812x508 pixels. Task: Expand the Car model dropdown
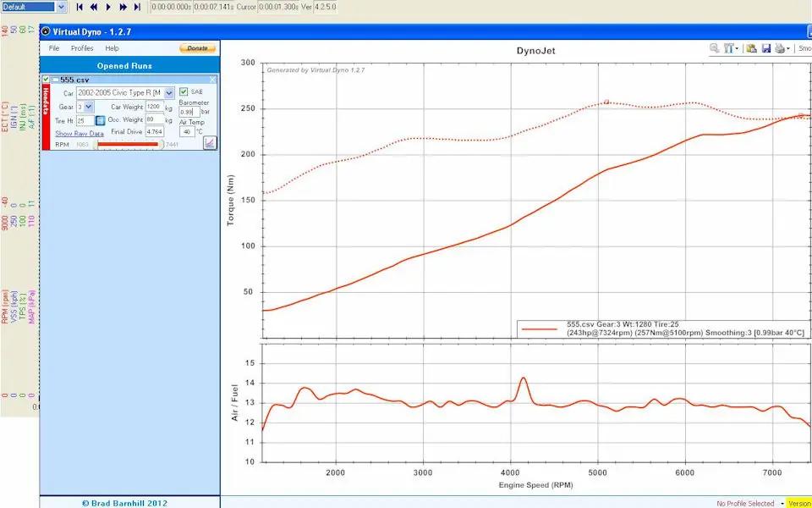[169, 93]
